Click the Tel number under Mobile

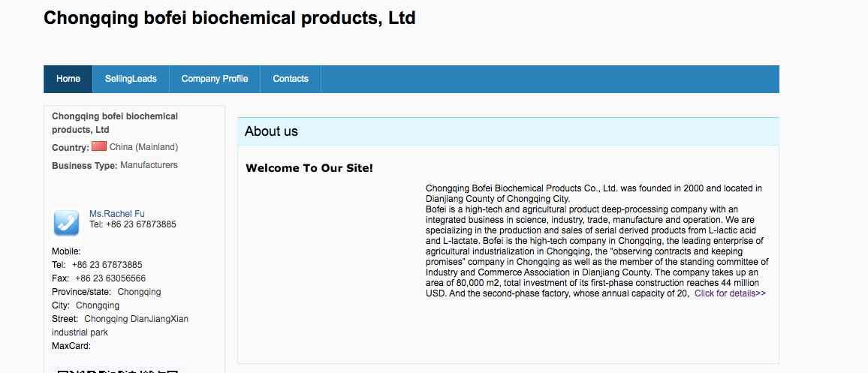(x=107, y=264)
